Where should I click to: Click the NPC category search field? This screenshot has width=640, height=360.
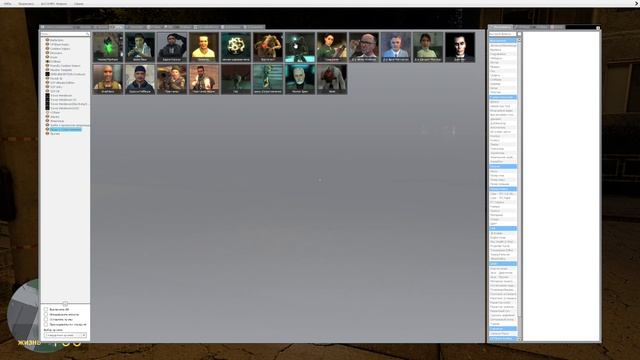[65, 34]
